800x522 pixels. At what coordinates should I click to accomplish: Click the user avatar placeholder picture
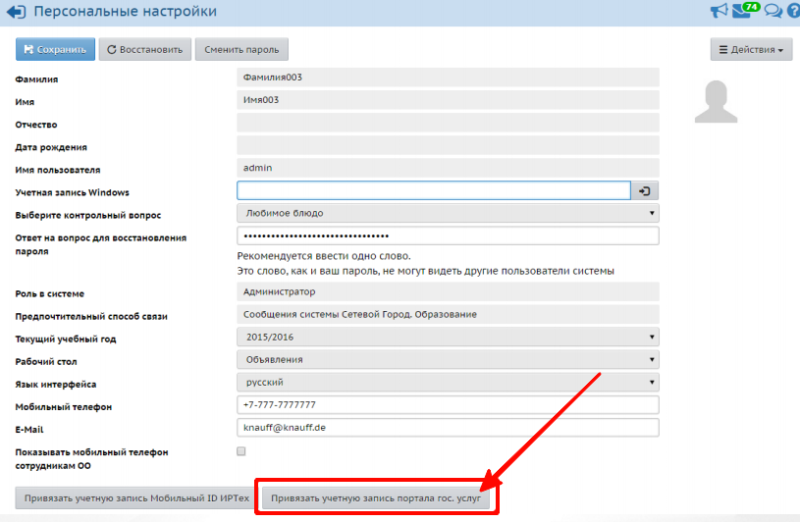(716, 102)
